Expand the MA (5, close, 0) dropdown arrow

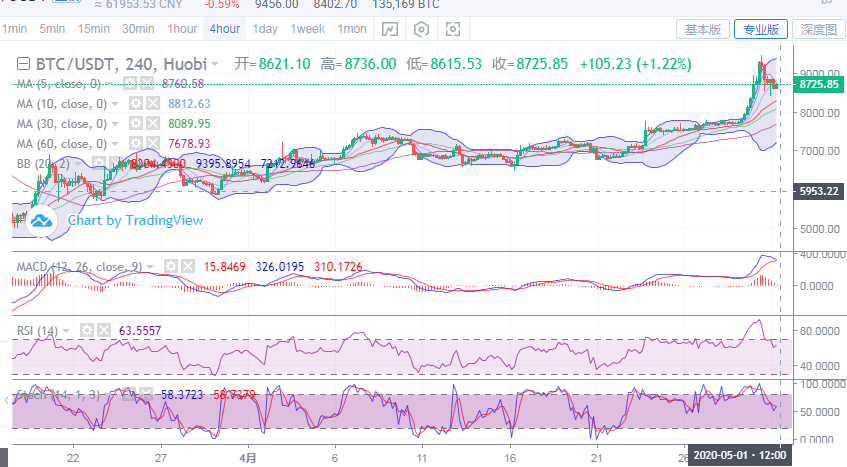(x=109, y=84)
